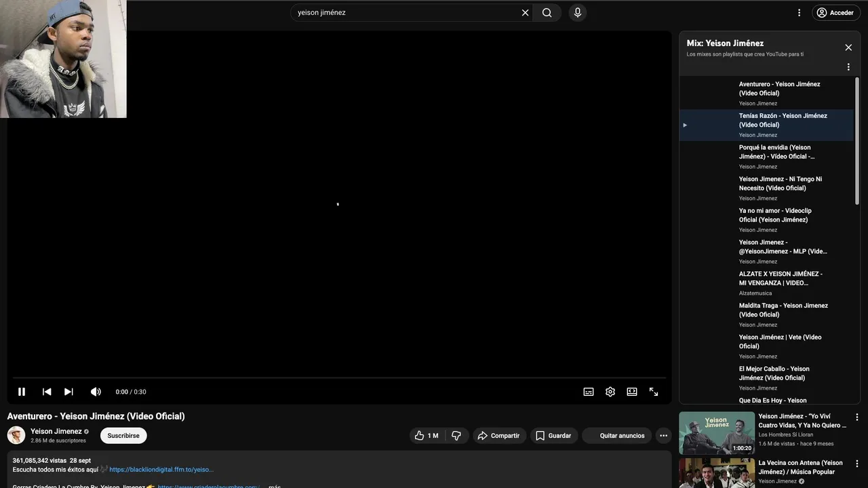The height and width of the screenshot is (488, 868).
Task: Open the mix playlist options menu
Action: 848,67
